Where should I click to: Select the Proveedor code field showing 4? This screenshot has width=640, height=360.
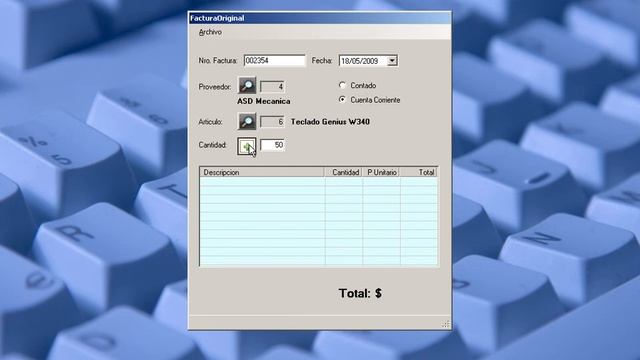click(x=272, y=87)
